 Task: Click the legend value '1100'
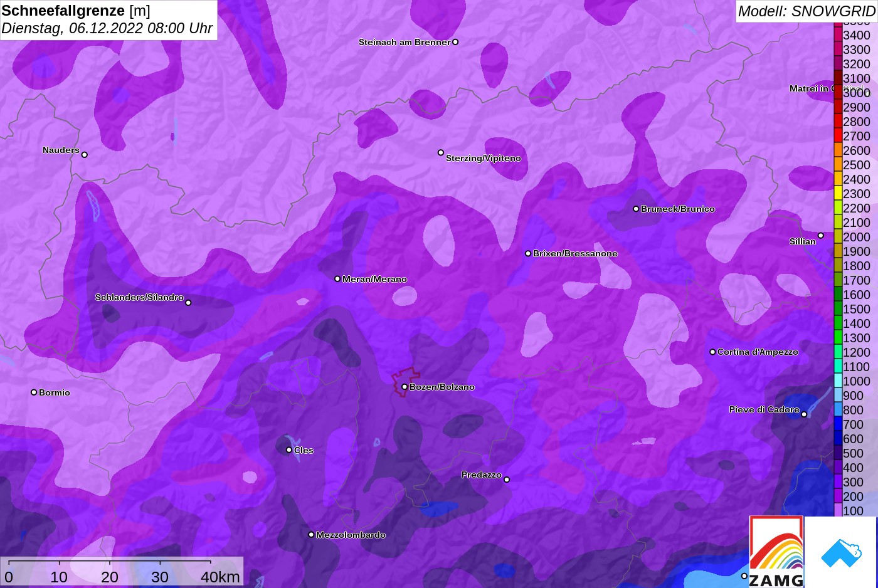tap(857, 367)
